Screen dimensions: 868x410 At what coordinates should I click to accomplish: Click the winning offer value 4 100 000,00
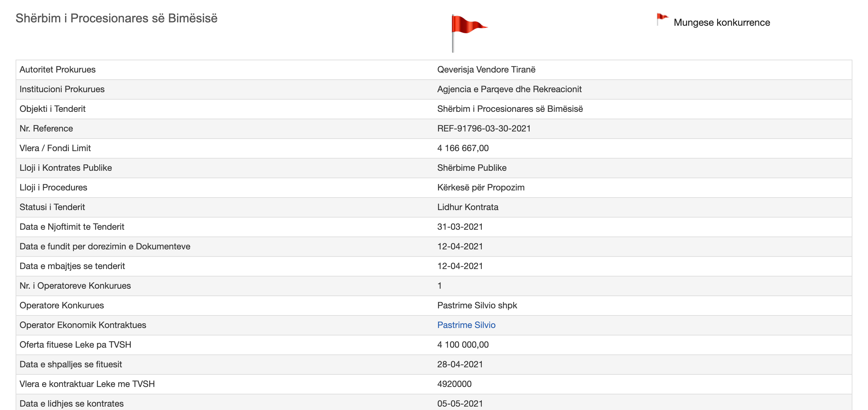463,345
